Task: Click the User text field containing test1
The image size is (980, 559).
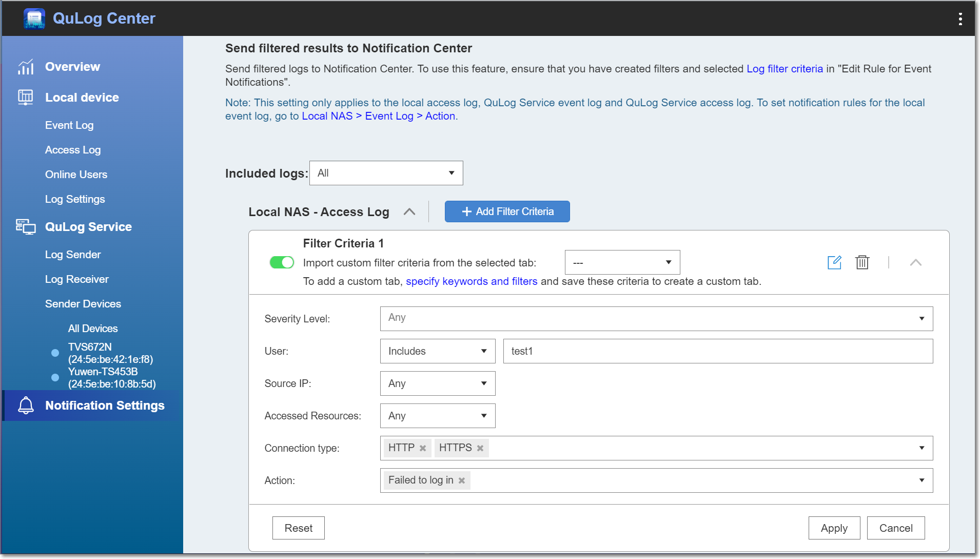Action: tap(718, 351)
